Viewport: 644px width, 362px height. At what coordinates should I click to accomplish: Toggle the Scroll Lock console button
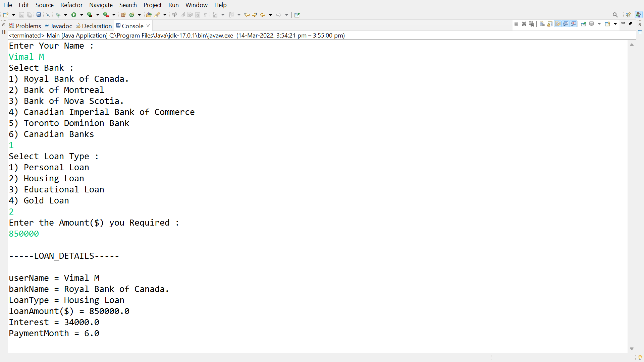click(x=550, y=24)
